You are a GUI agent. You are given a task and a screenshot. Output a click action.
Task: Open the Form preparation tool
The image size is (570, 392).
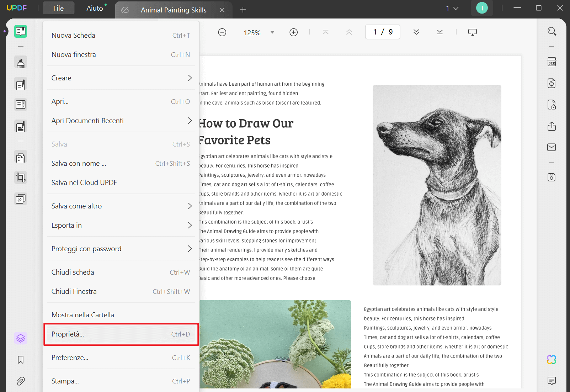(x=21, y=105)
